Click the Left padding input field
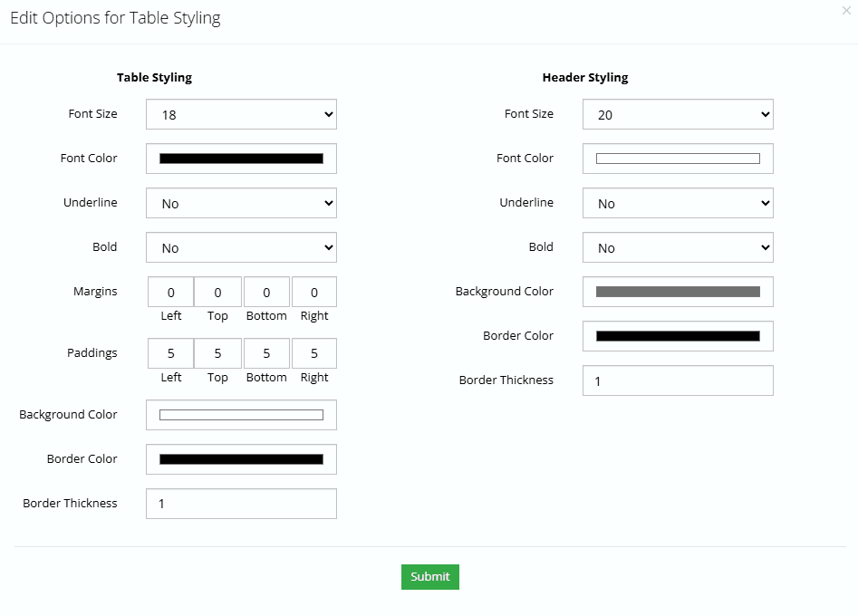Image resolution: width=858 pixels, height=616 pixels. (x=170, y=353)
